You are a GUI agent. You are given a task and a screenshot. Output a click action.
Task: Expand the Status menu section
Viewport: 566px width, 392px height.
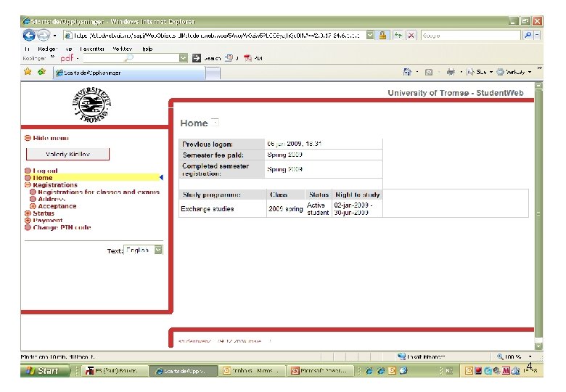tap(28, 213)
